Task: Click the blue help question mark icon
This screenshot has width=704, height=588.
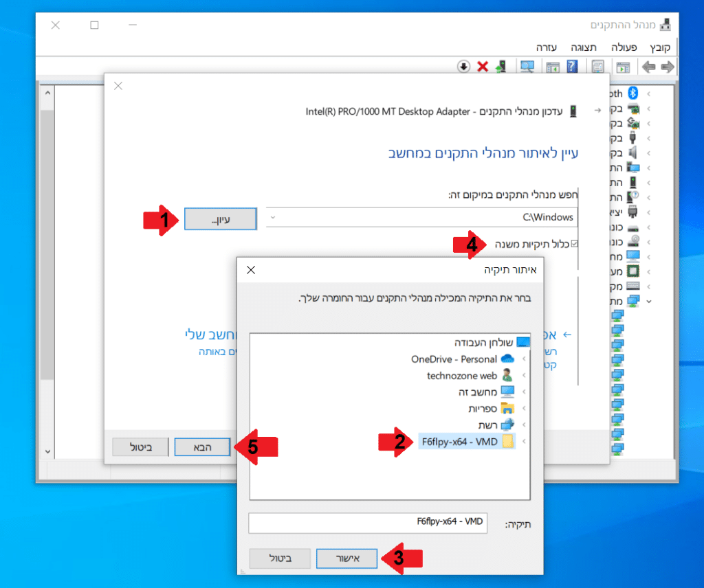Action: [571, 67]
